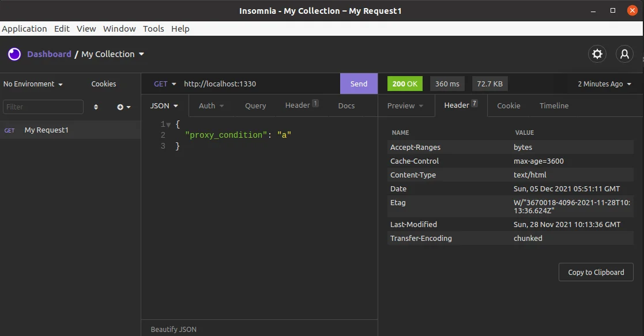Click the bytes value cell
Screen dimensions: 644x336
(x=523, y=147)
